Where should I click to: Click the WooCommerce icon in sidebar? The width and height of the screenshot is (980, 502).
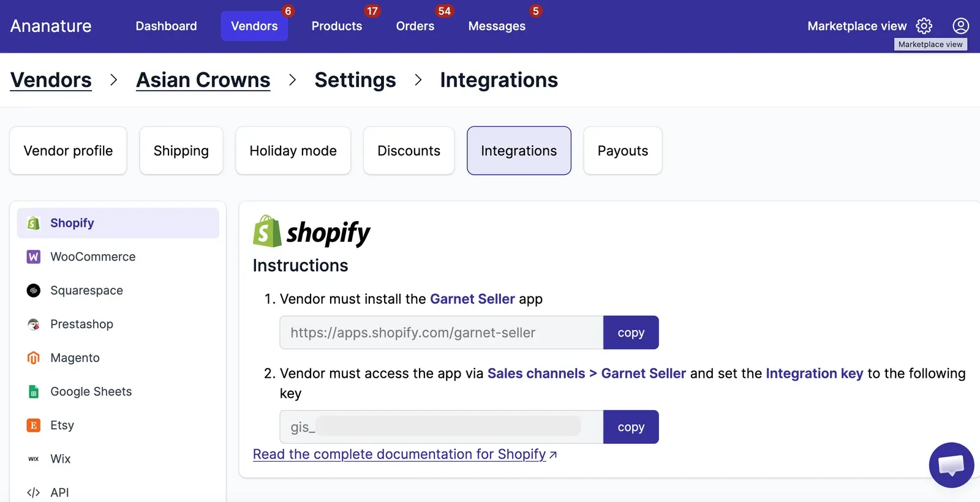pyautogui.click(x=34, y=257)
